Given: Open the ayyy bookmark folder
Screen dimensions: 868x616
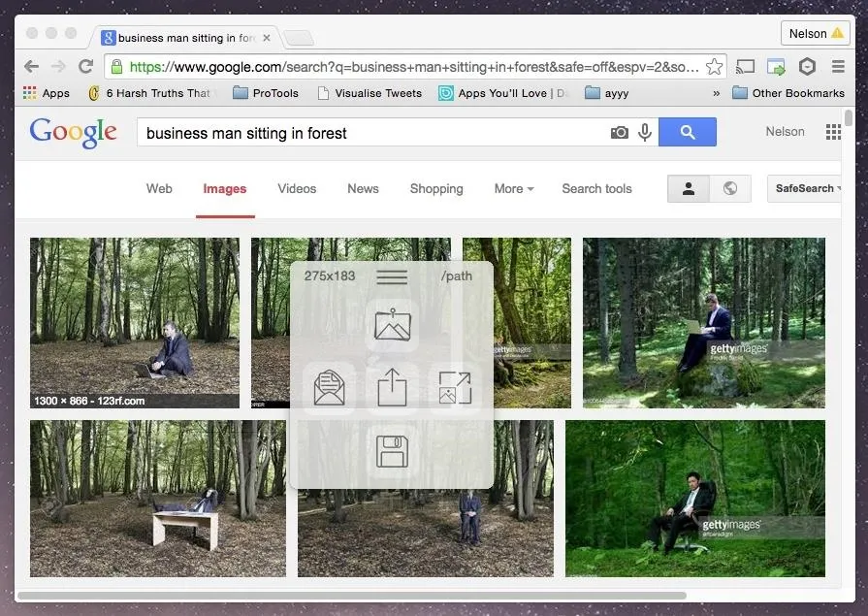Looking at the screenshot, I should click(x=607, y=93).
